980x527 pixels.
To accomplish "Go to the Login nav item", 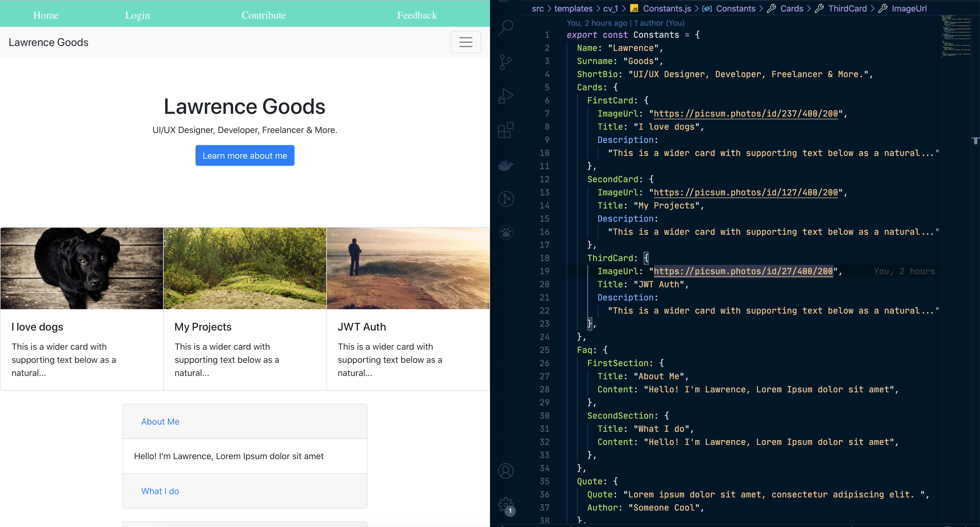I will coord(137,15).
